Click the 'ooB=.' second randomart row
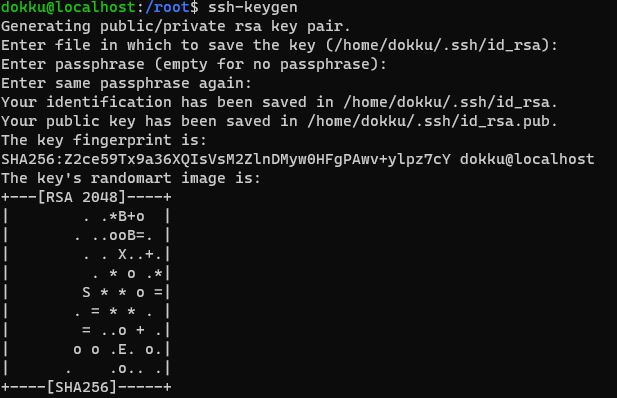 click(114, 235)
